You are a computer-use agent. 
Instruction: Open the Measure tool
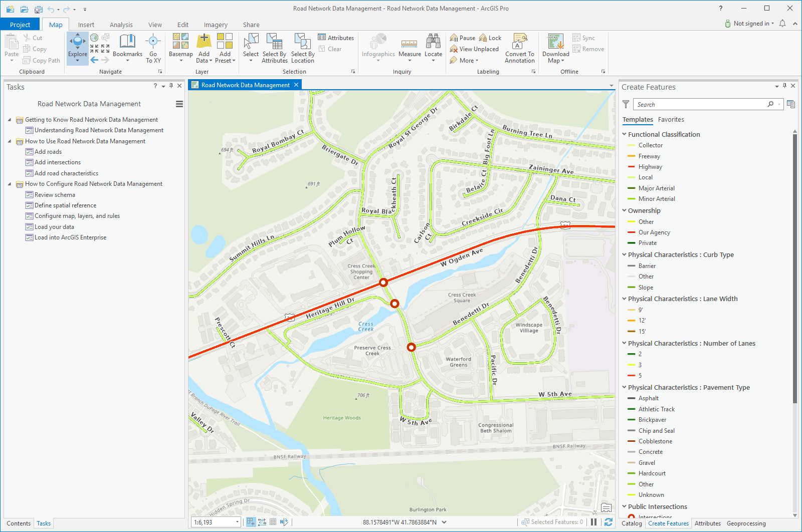click(x=410, y=48)
